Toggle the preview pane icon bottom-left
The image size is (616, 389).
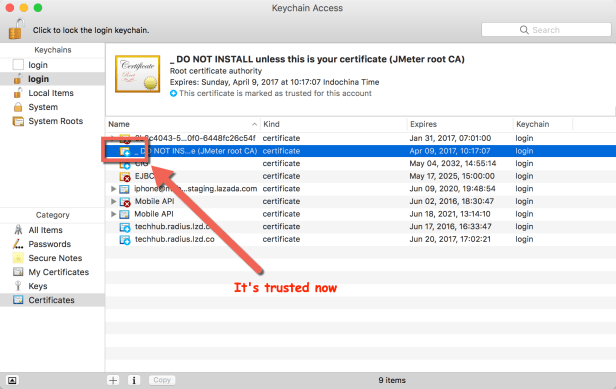point(12,380)
